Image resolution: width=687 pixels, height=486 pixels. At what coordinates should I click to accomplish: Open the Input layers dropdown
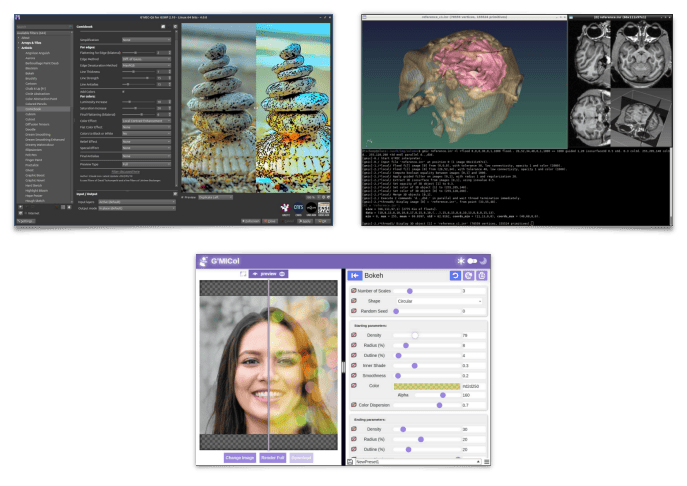tap(137, 202)
